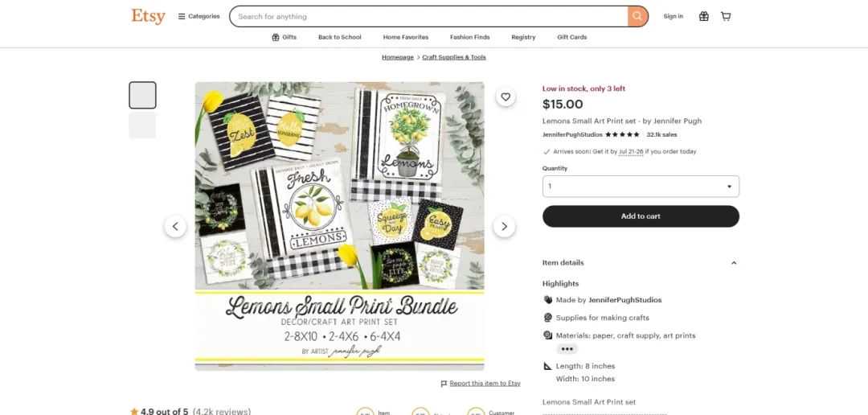
Task: Click Add to cart button
Action: 641,216
